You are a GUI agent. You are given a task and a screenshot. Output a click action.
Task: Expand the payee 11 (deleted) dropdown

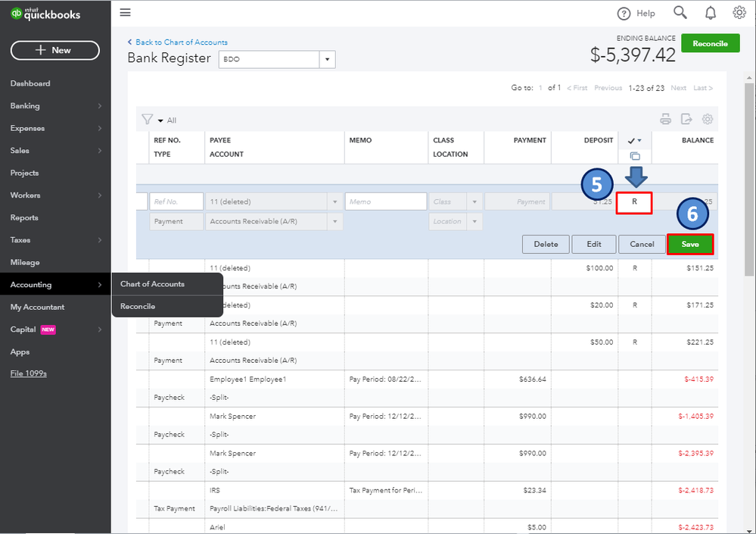tap(334, 202)
